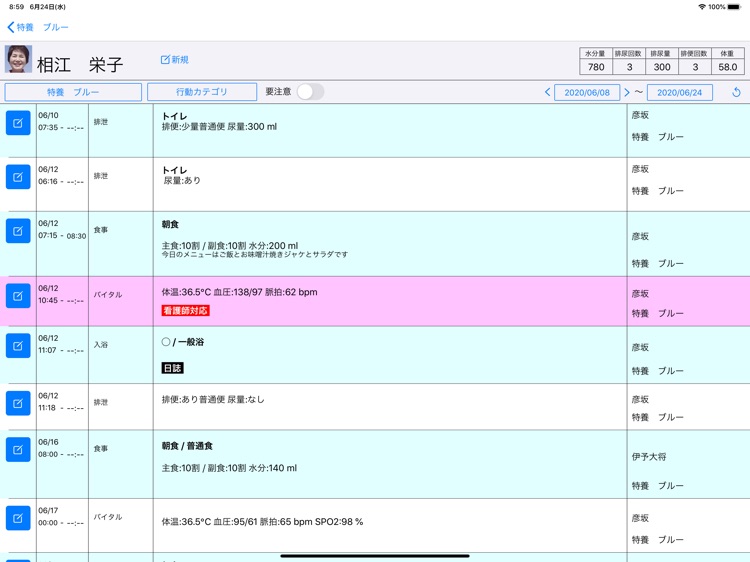This screenshot has width=750, height=562.
Task: Tap the 水分量 value 780
Action: pyautogui.click(x=596, y=67)
